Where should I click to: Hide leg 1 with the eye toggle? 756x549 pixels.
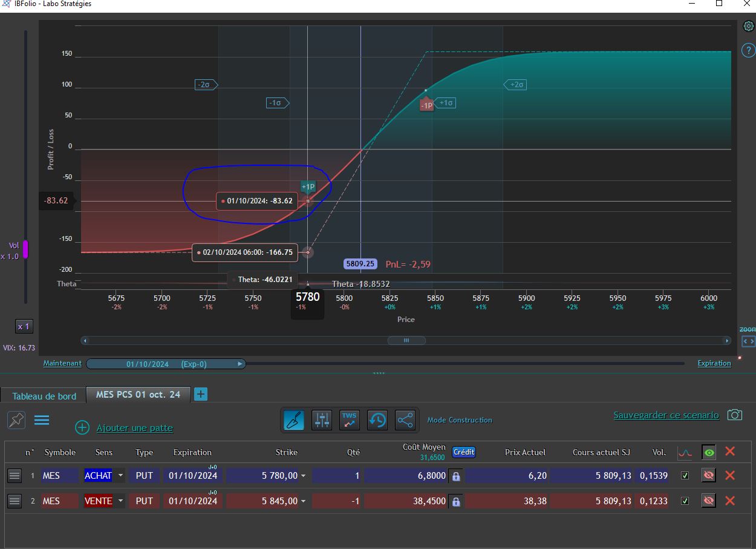(x=709, y=476)
